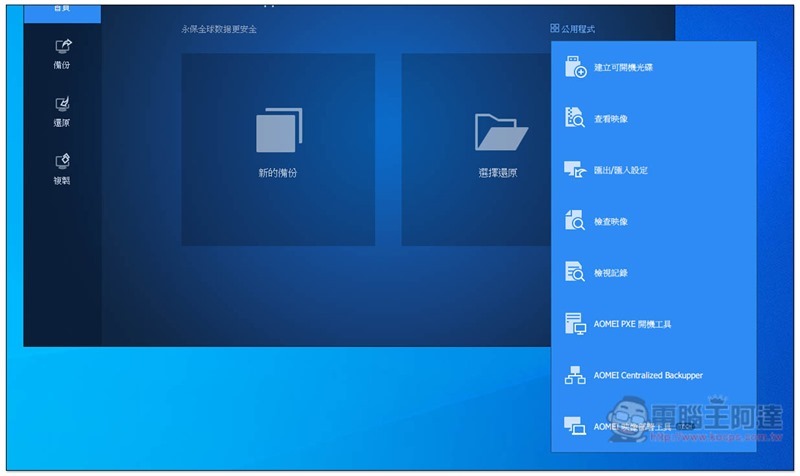
Task: Click the AOMEI PXE boot tool icon
Action: tap(575, 323)
